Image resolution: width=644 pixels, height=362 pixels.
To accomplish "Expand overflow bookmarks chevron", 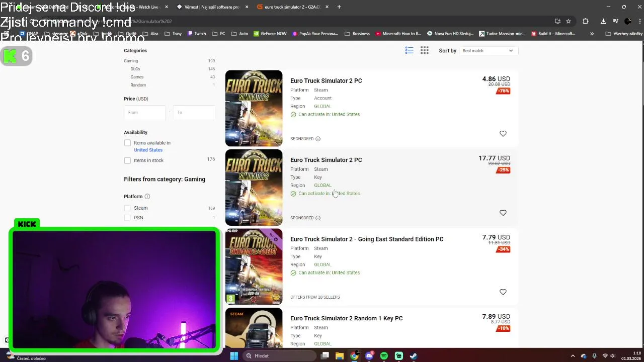I will (592, 34).
